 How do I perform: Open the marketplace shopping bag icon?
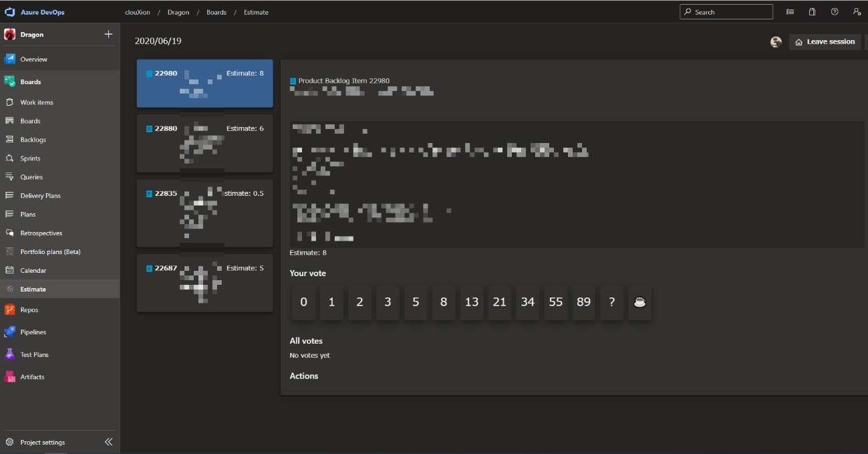coord(812,12)
